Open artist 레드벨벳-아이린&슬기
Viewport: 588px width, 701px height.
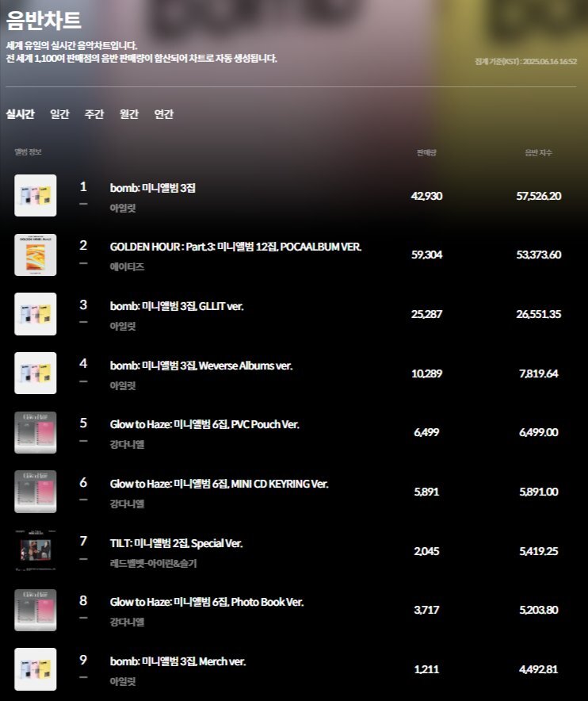click(x=153, y=563)
